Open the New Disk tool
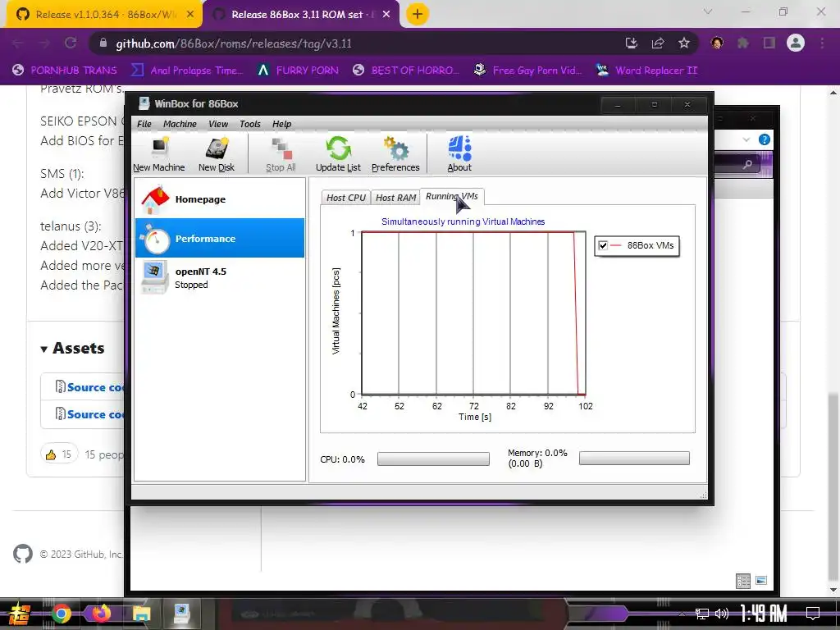This screenshot has height=630, width=840. click(217, 154)
